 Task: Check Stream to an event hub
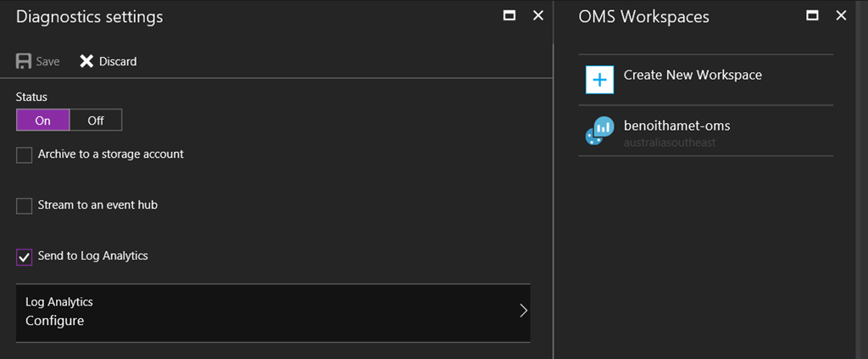pyautogui.click(x=25, y=205)
